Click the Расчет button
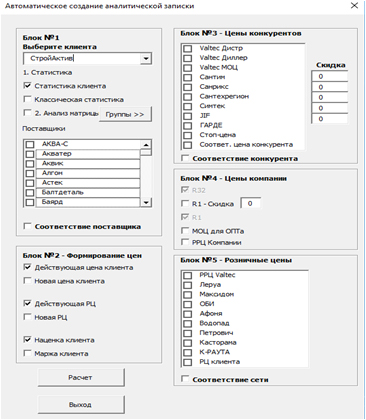The width and height of the screenshot is (366, 420). 81,378
